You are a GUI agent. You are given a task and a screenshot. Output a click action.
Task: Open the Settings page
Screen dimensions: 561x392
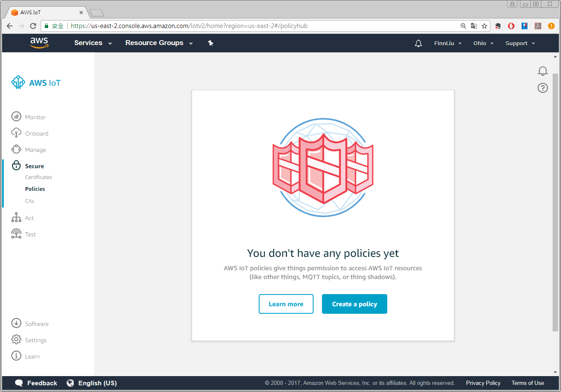36,340
